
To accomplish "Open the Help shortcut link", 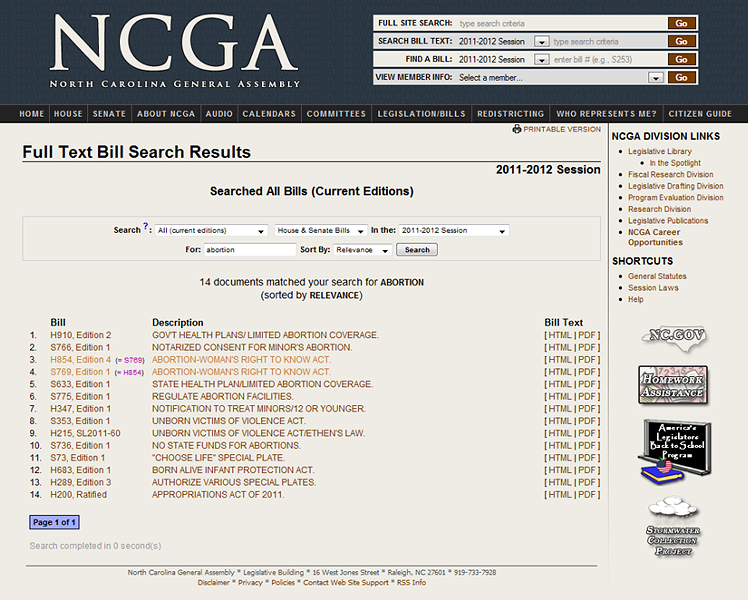I will pos(635,299).
